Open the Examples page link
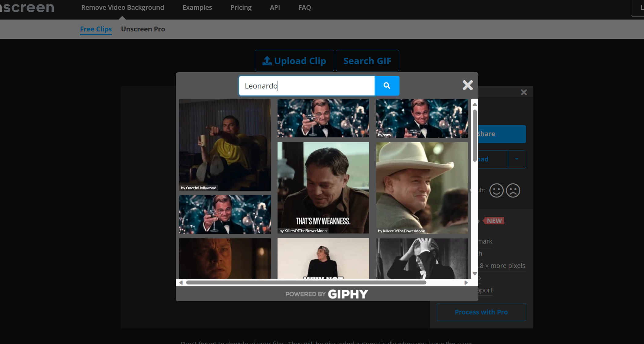The image size is (644, 344). tap(197, 7)
